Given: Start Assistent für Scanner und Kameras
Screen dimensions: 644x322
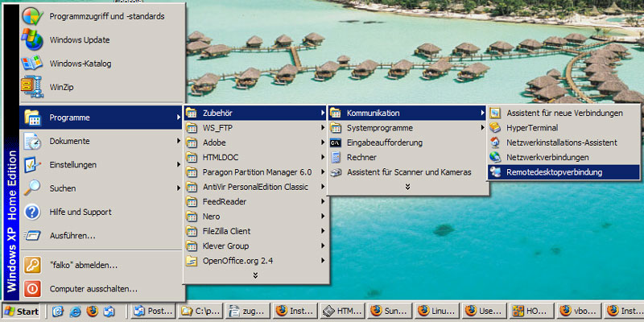Looking at the screenshot, I should (x=407, y=172).
